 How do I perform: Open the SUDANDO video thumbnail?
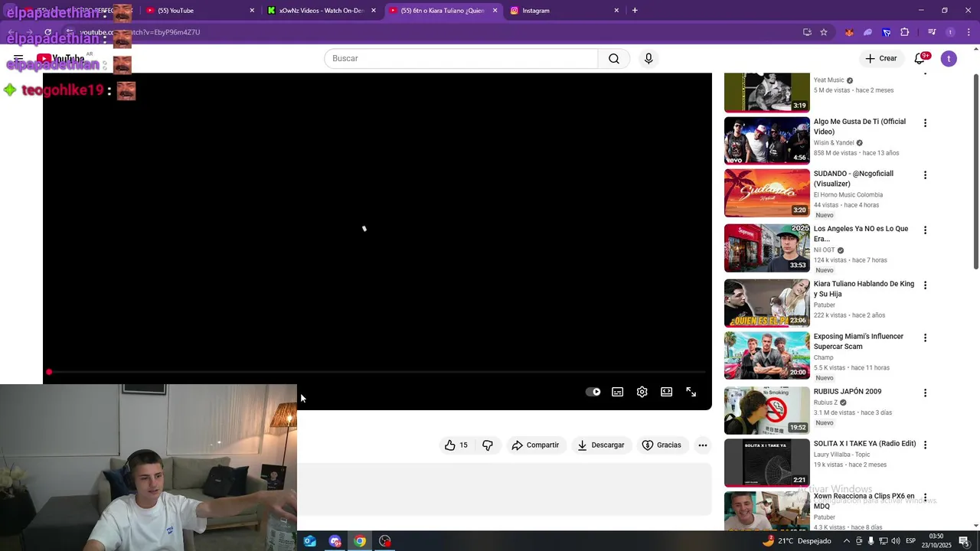tap(766, 193)
